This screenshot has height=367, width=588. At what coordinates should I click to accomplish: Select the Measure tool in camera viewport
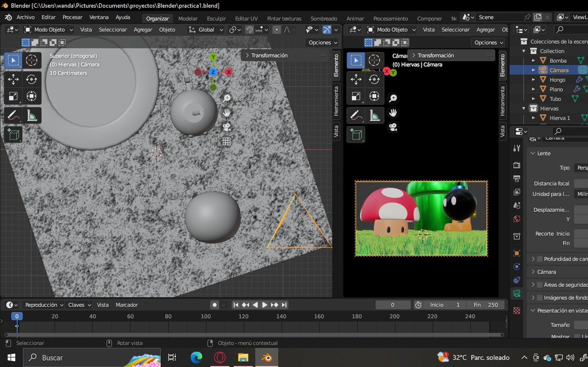374,116
